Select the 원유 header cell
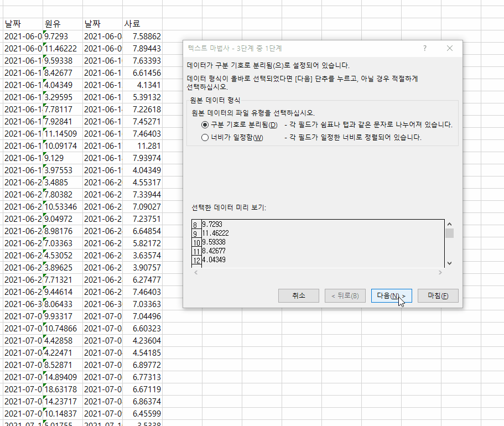This screenshot has width=504, height=426. 63,24
